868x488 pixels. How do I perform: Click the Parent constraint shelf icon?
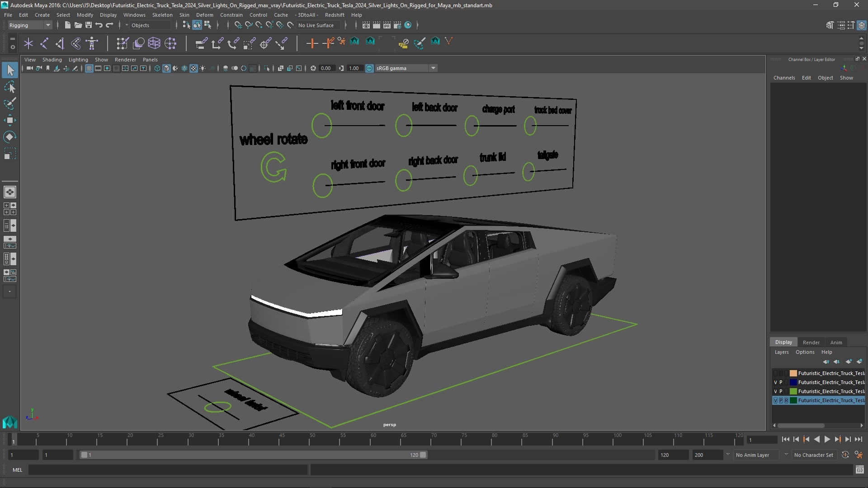click(x=202, y=43)
